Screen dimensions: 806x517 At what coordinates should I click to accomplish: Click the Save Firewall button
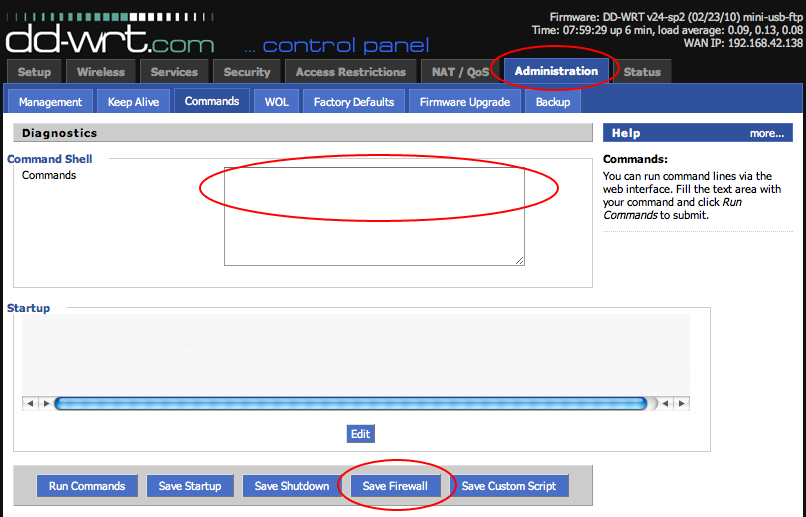coord(395,486)
